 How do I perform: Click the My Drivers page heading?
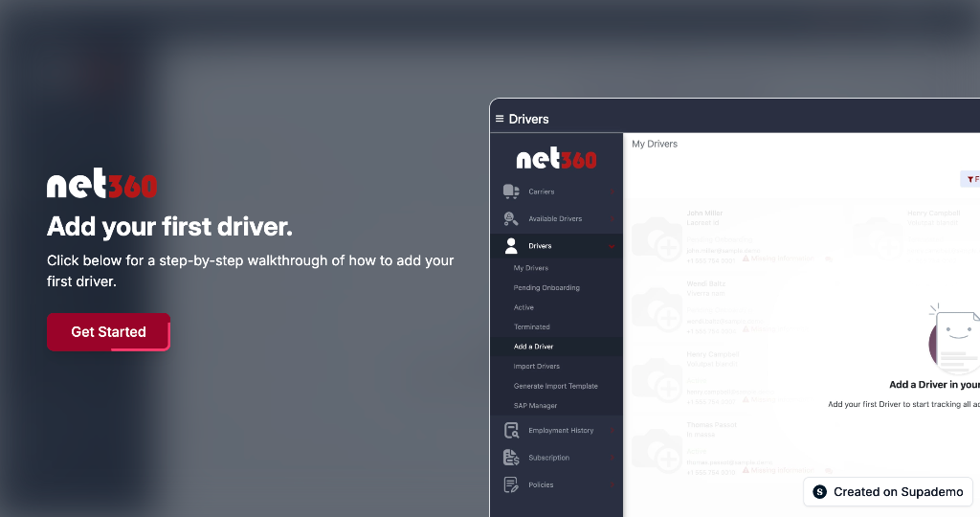(655, 144)
